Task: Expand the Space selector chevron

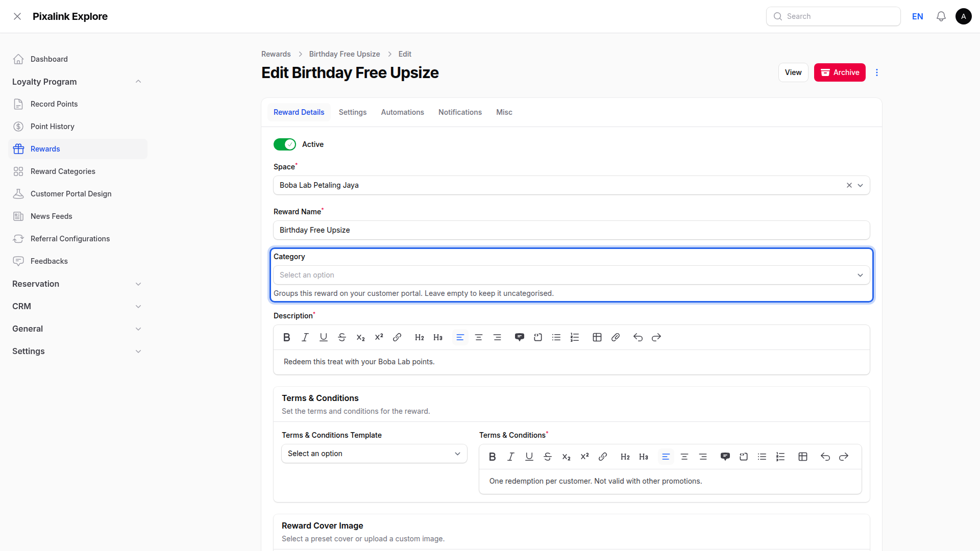Action: [x=861, y=185]
